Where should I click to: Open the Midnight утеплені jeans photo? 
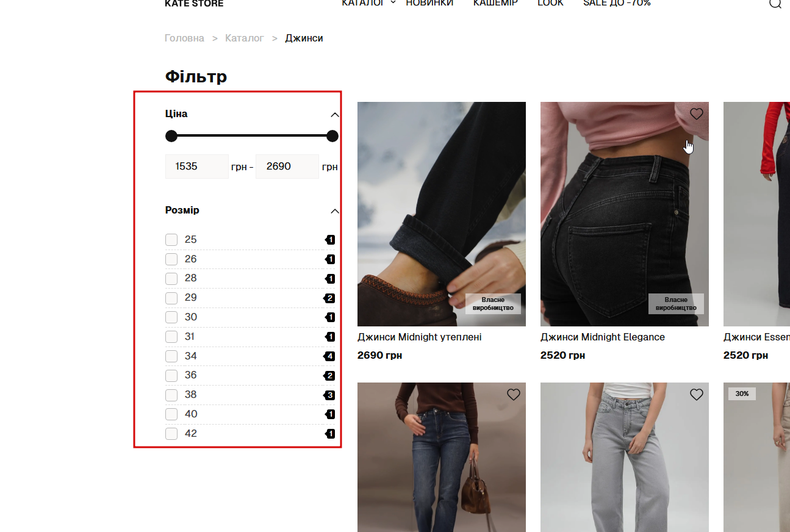pyautogui.click(x=442, y=214)
